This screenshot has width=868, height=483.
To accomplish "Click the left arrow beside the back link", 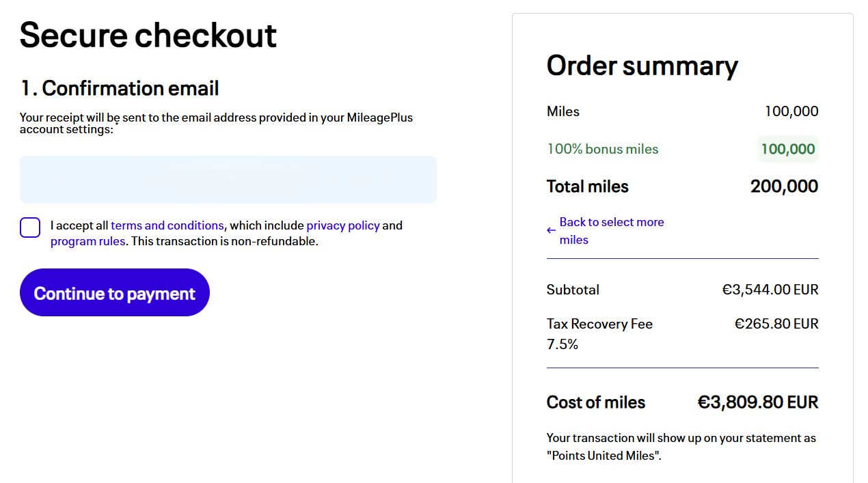I will (x=551, y=232).
